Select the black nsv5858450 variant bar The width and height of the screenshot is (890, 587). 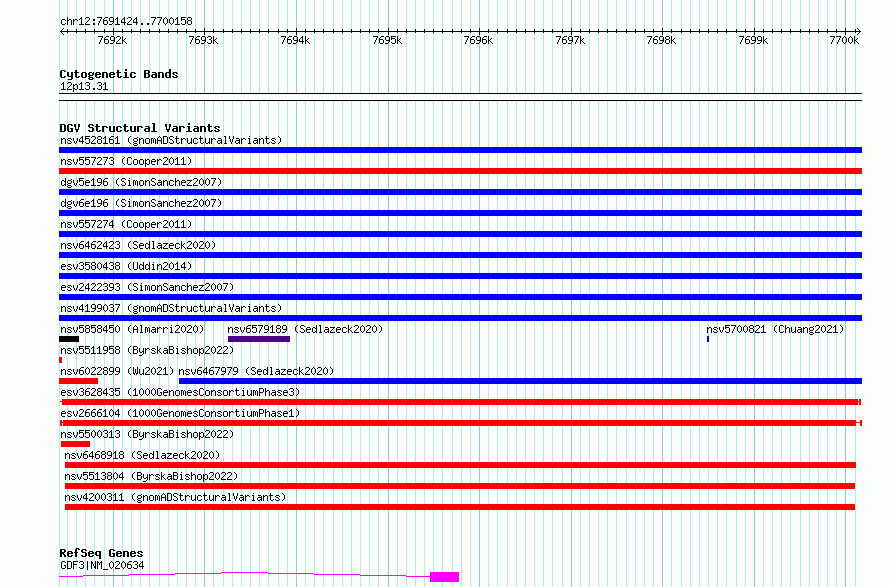tap(69, 339)
